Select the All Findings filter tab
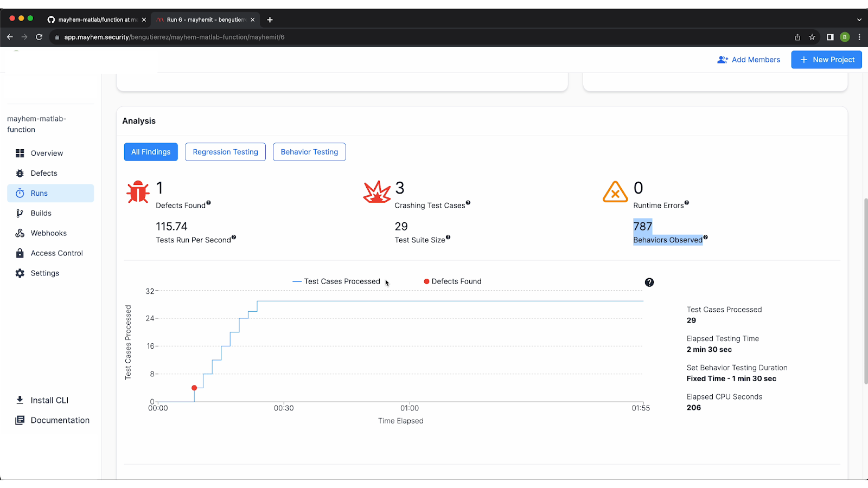868x488 pixels. (x=151, y=152)
